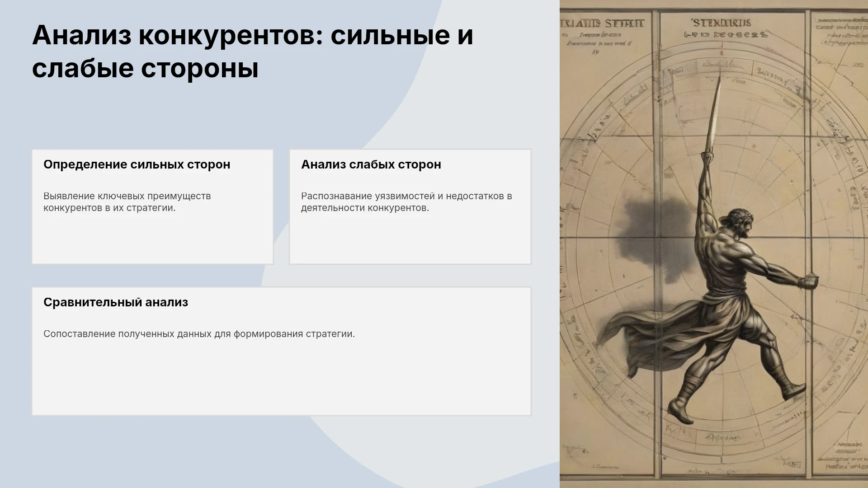Click text 'Выявление ключевых преимуществ конкурентов'

(x=127, y=202)
